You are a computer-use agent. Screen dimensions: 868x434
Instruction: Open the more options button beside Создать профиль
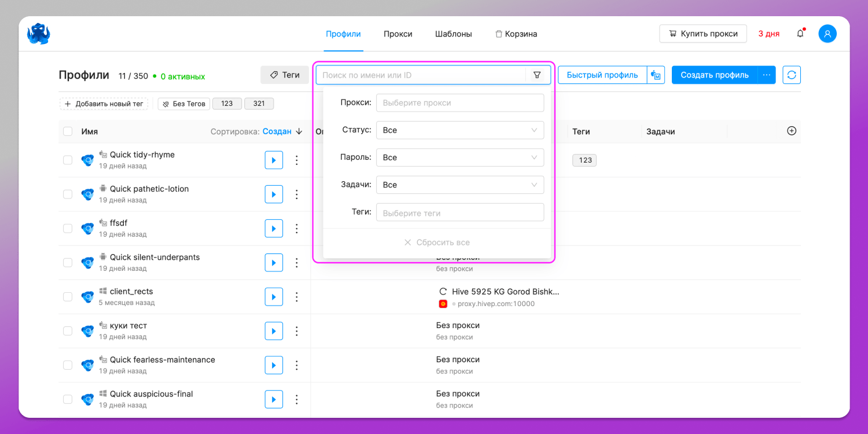coord(767,75)
